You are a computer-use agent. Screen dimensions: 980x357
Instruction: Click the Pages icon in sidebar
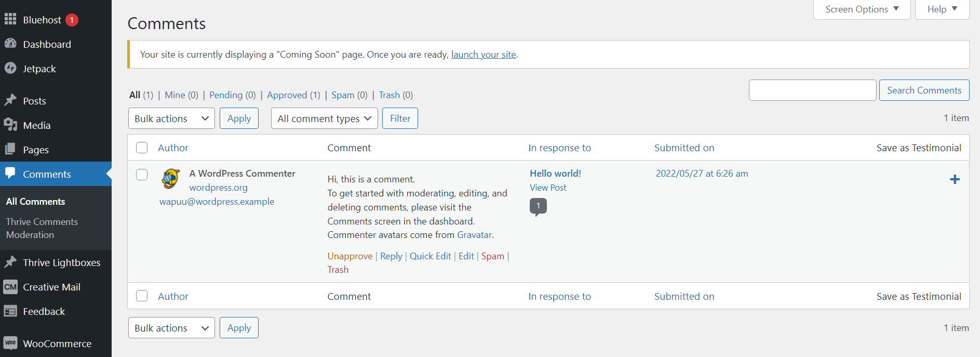tap(10, 149)
